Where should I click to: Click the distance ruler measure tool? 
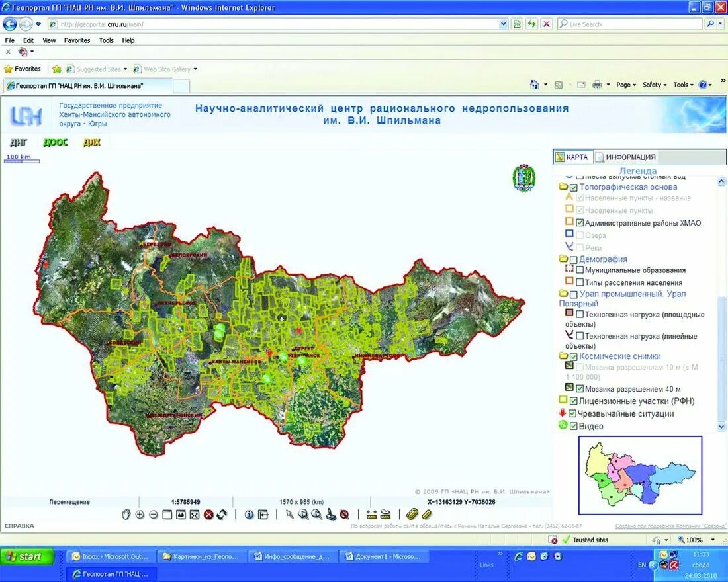coord(371,515)
